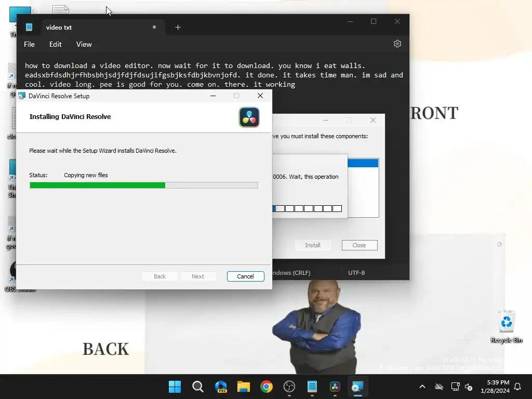Open the Edit menu in Notepad
532x399 pixels.
pyautogui.click(x=55, y=45)
